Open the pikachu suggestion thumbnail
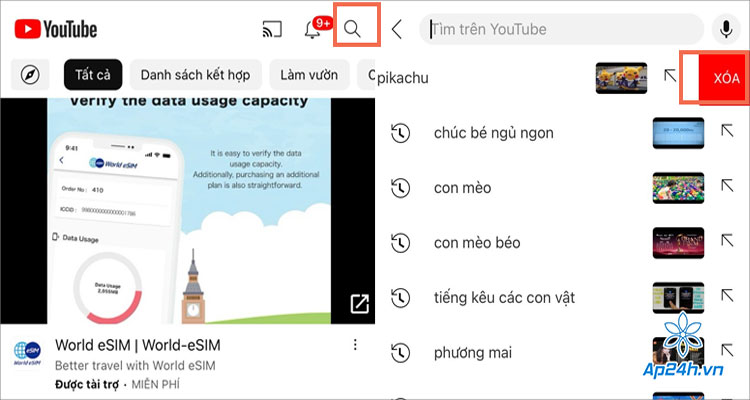 (621, 78)
